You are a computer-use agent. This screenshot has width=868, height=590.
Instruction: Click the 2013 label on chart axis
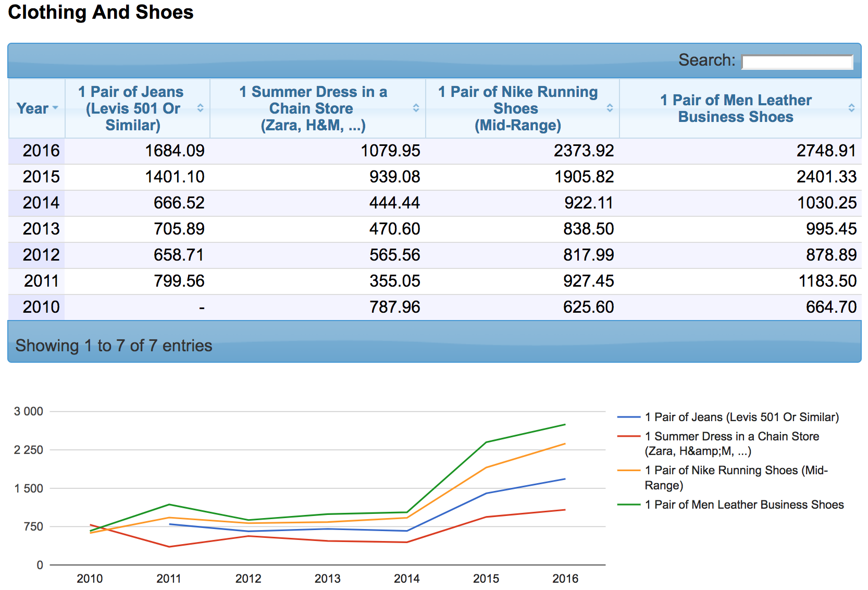coord(327,578)
